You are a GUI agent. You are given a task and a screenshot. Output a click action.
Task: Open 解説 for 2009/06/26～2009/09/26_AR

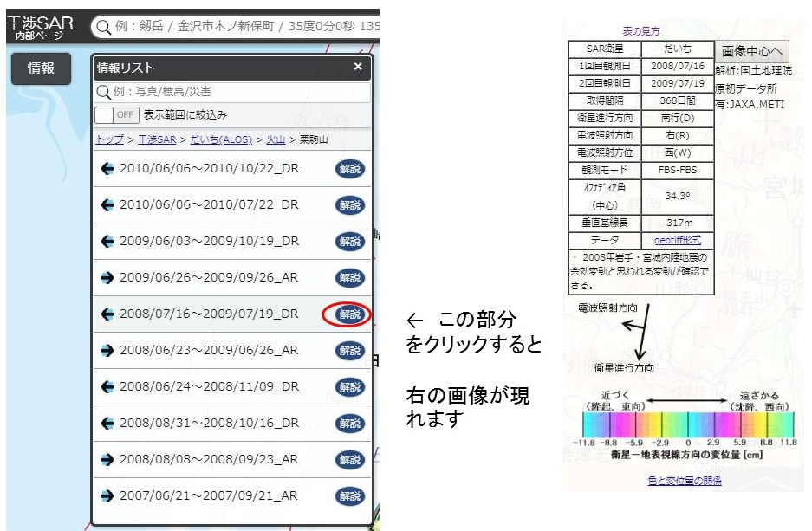point(349,278)
